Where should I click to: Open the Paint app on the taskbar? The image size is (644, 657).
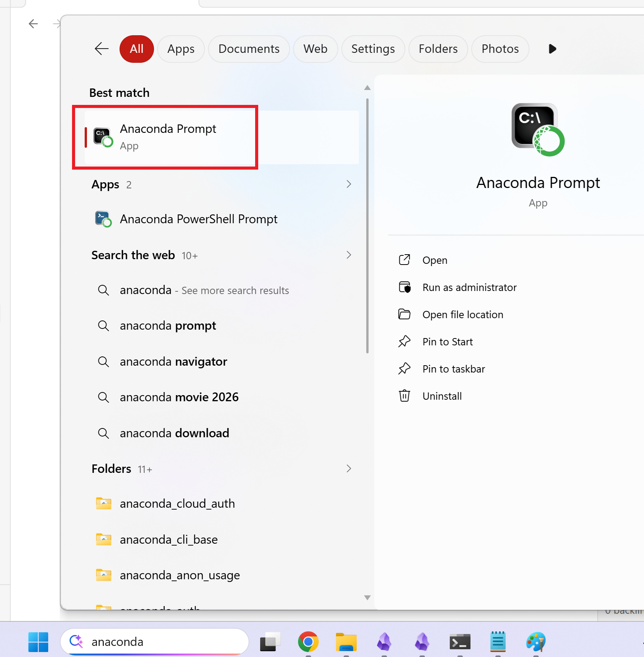click(x=536, y=642)
